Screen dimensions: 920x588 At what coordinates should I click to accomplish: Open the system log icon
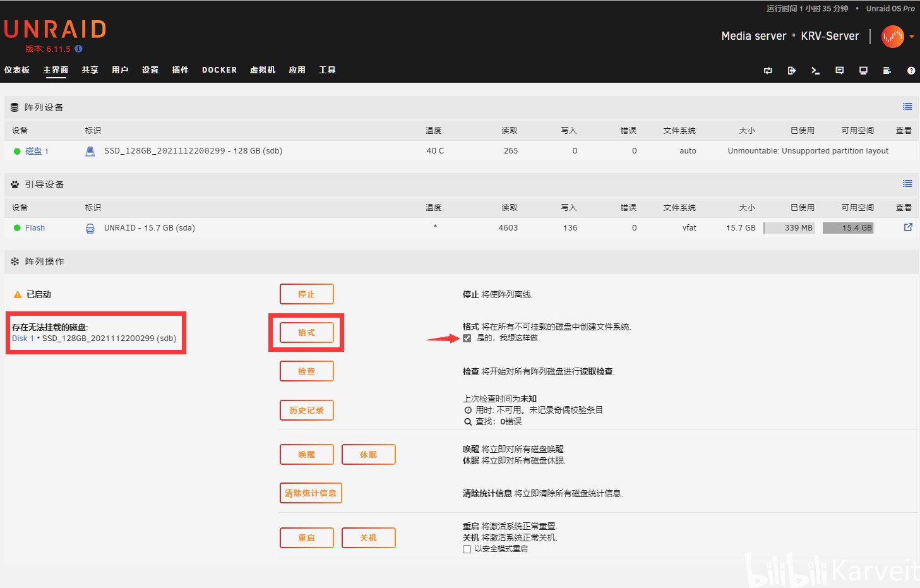coord(887,71)
